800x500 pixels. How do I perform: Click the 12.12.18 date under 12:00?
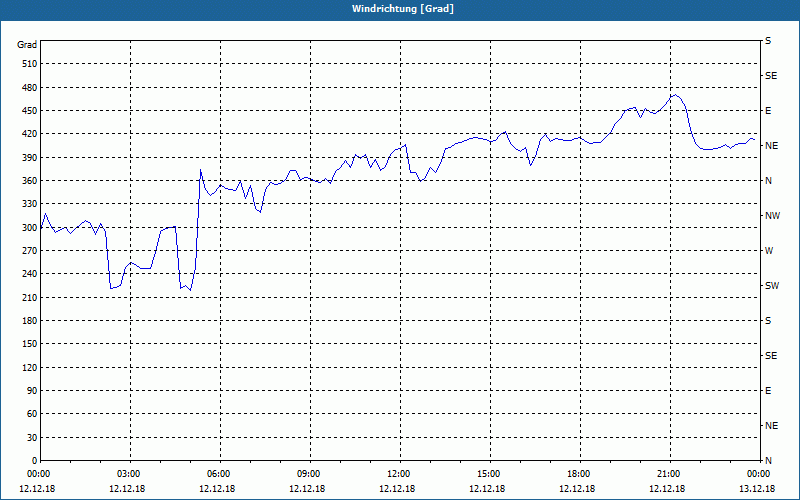(397, 489)
